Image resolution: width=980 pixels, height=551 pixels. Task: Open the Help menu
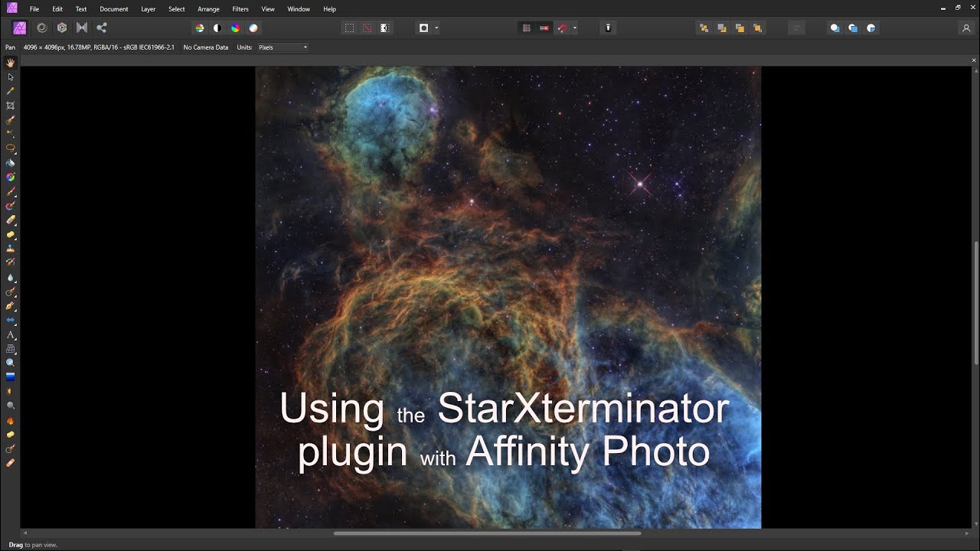click(330, 9)
